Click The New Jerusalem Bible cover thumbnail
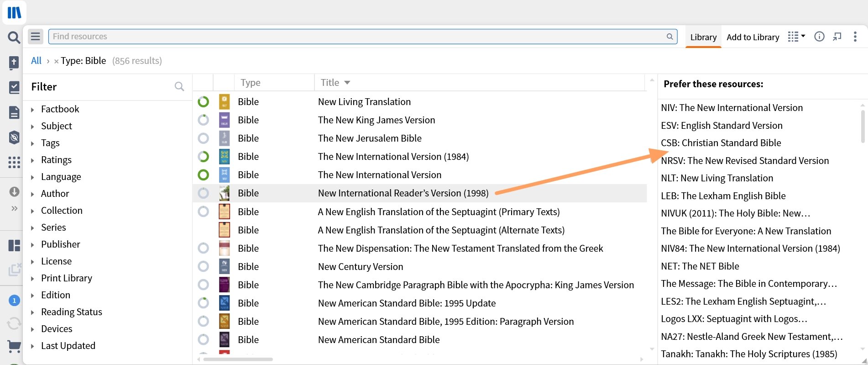Image resolution: width=868 pixels, height=365 pixels. tap(224, 138)
